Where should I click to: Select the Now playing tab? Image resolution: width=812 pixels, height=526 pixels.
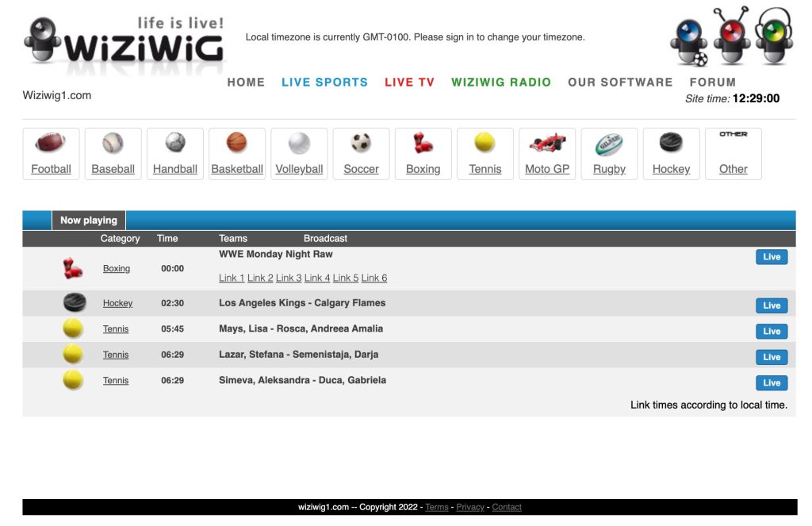tap(89, 221)
